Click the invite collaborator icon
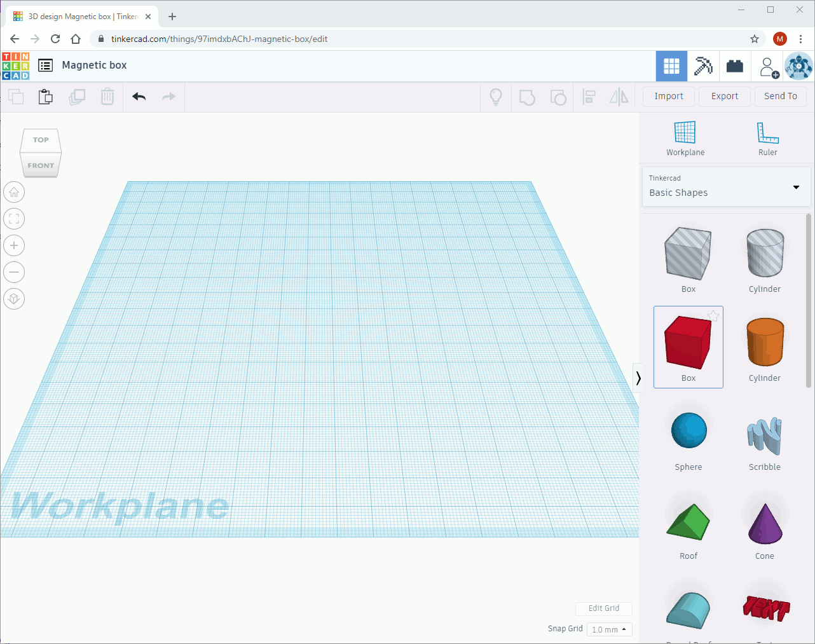Image resolution: width=815 pixels, height=644 pixels. pos(768,67)
